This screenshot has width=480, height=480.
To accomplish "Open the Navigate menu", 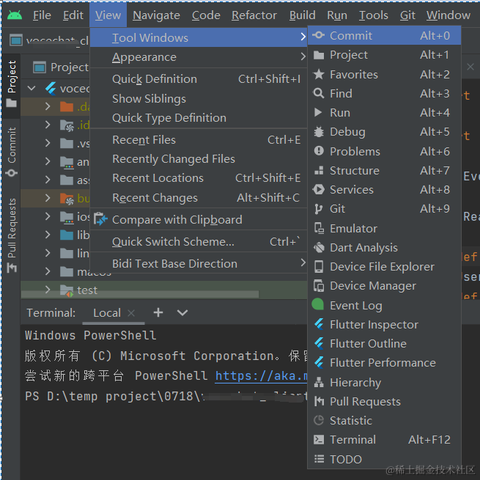I will 156,15.
